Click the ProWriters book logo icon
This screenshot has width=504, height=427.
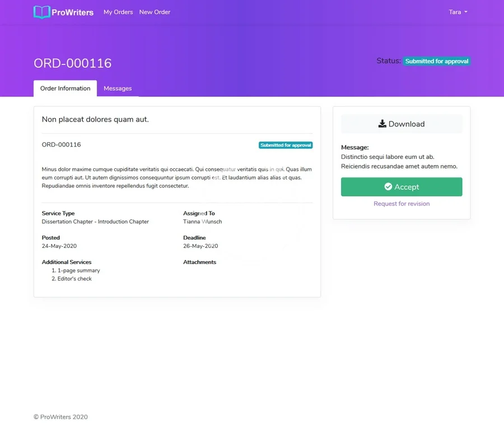point(42,12)
